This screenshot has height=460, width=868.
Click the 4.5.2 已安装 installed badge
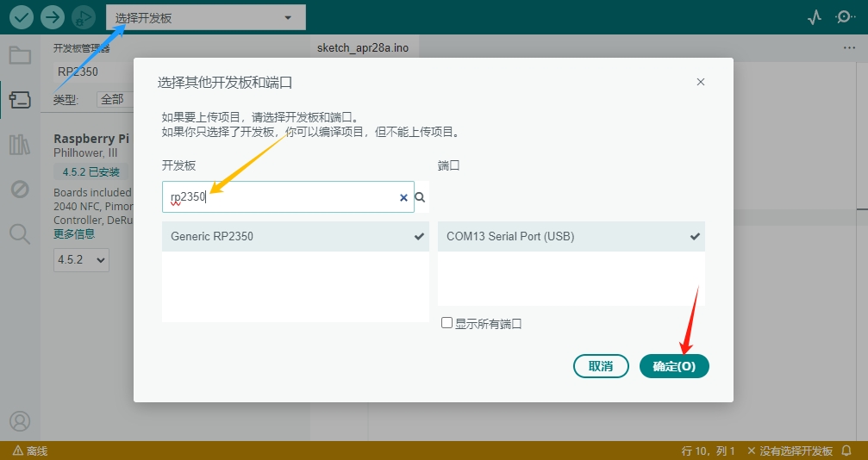coord(91,172)
